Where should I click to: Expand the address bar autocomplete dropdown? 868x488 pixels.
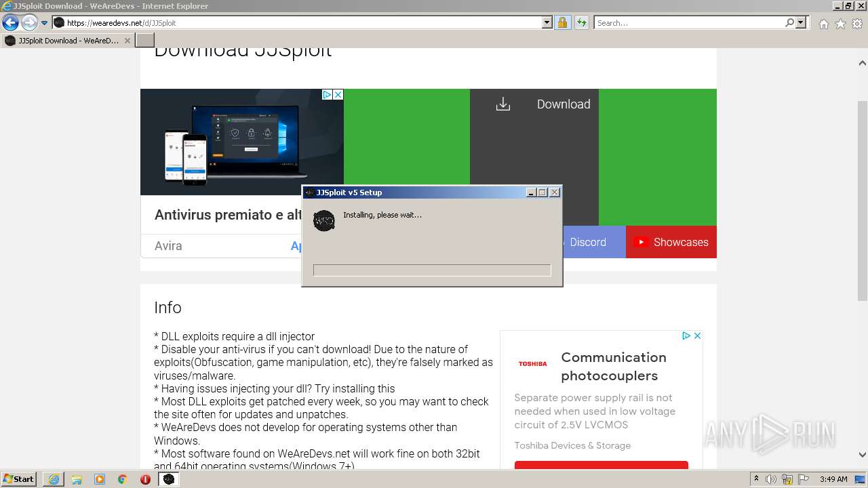point(547,23)
